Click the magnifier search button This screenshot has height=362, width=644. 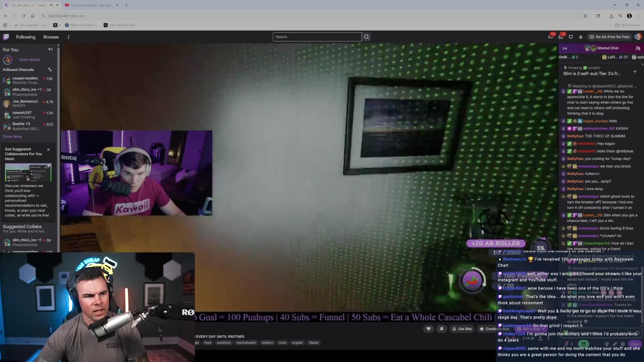[x=366, y=37]
